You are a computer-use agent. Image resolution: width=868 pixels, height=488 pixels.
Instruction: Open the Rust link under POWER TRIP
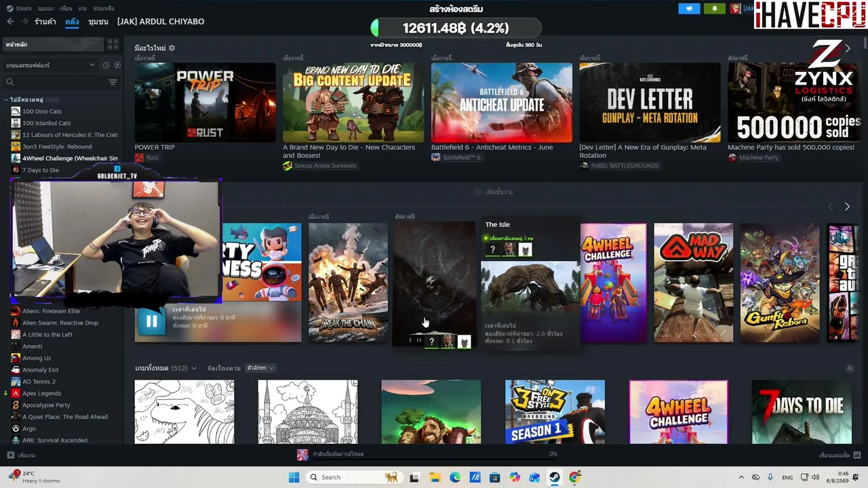(x=147, y=158)
